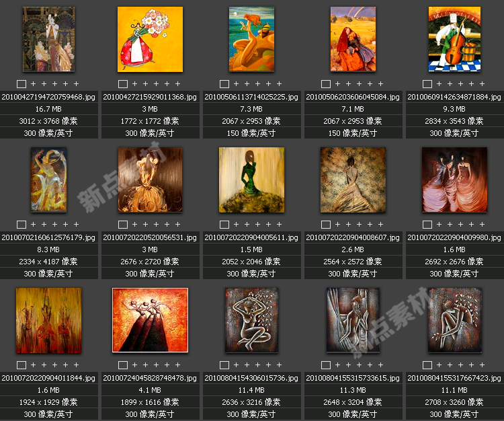
Task: Click the 1899 x 1616 dimensions
Action: 150,402
